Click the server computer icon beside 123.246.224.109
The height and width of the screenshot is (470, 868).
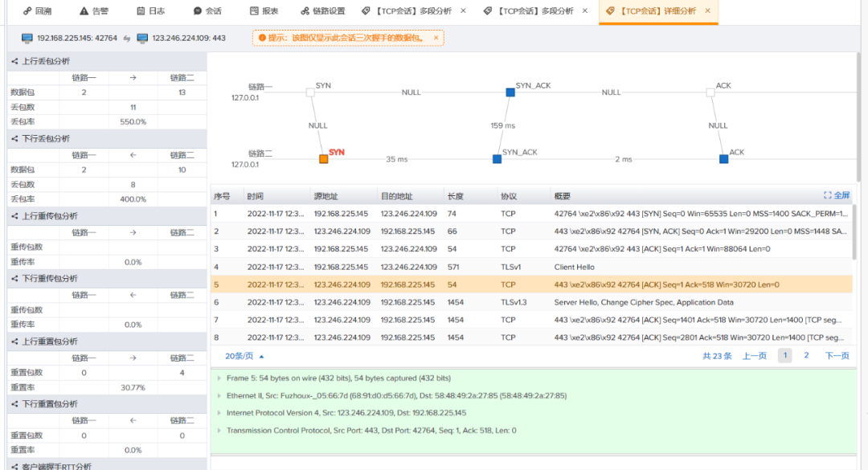(142, 39)
